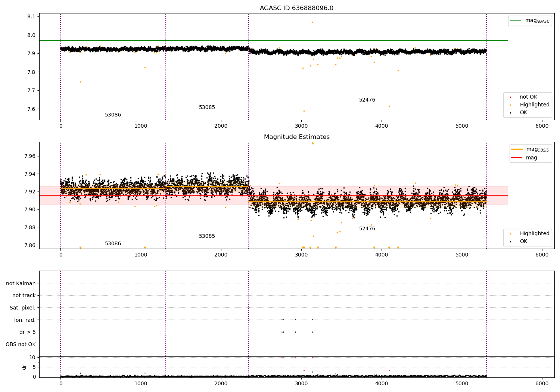Click the 6000 tick on bottom x-axis
Image resolution: width=560 pixels, height=392 pixels.
pos(542,384)
